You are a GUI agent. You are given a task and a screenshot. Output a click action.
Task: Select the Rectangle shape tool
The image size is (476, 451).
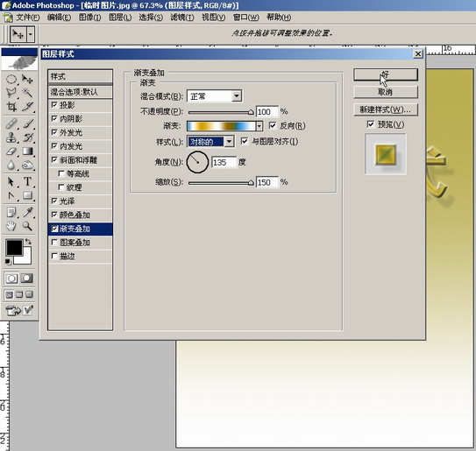coord(27,195)
